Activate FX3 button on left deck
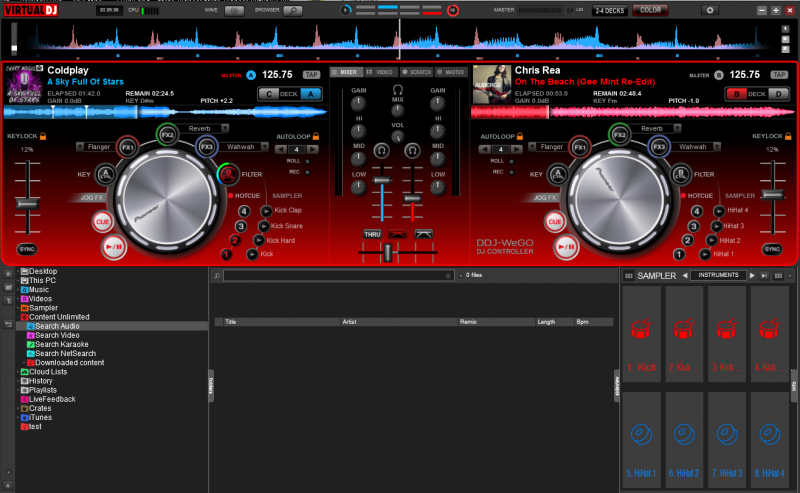This screenshot has width=800, height=493. 206,147
